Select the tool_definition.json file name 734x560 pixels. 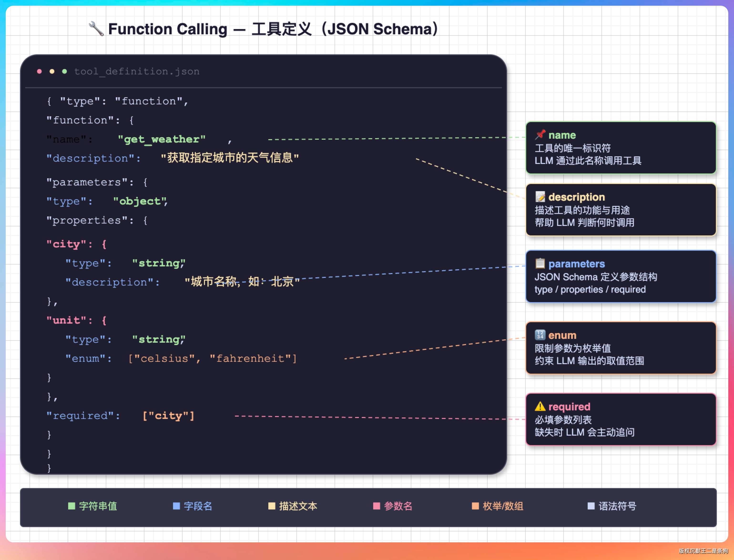(x=137, y=71)
